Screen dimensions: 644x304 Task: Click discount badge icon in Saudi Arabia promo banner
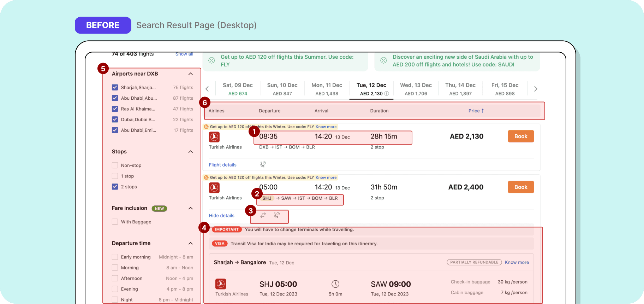coord(383,60)
